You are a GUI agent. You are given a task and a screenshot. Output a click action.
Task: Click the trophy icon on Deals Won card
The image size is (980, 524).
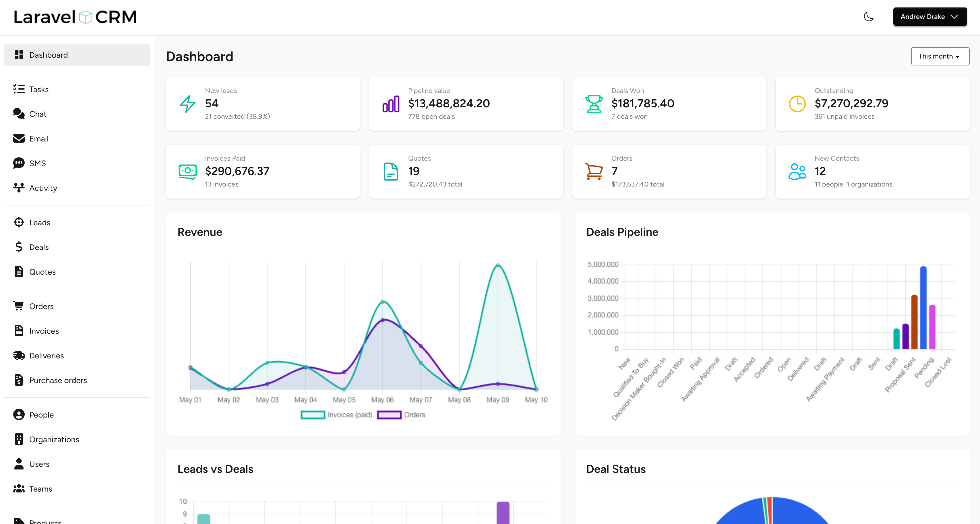(594, 104)
